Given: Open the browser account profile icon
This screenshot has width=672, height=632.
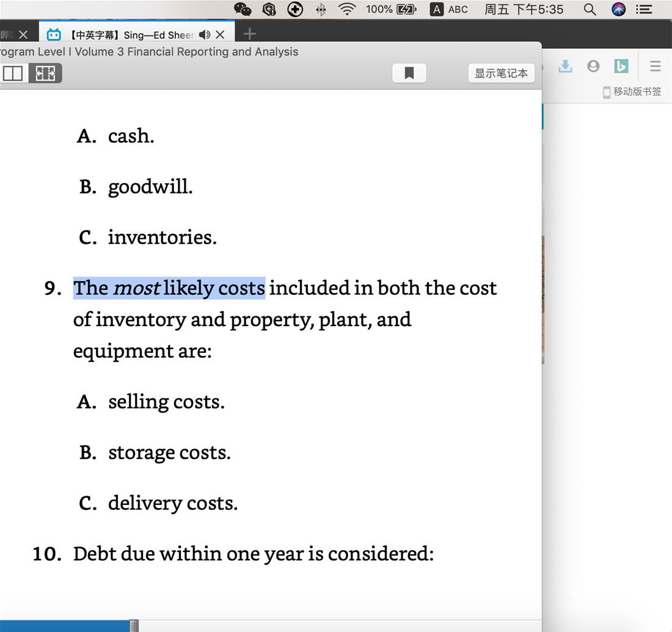Looking at the screenshot, I should tap(593, 66).
